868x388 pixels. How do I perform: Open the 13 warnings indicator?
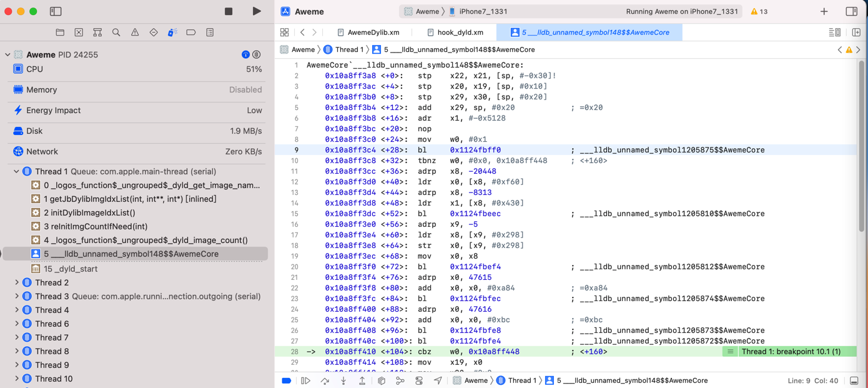759,11
